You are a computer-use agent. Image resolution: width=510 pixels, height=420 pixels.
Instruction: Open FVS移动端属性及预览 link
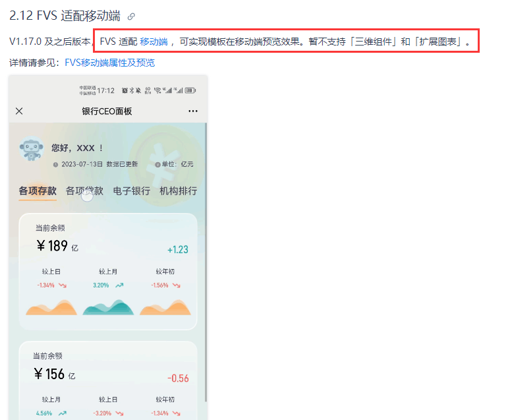110,63
